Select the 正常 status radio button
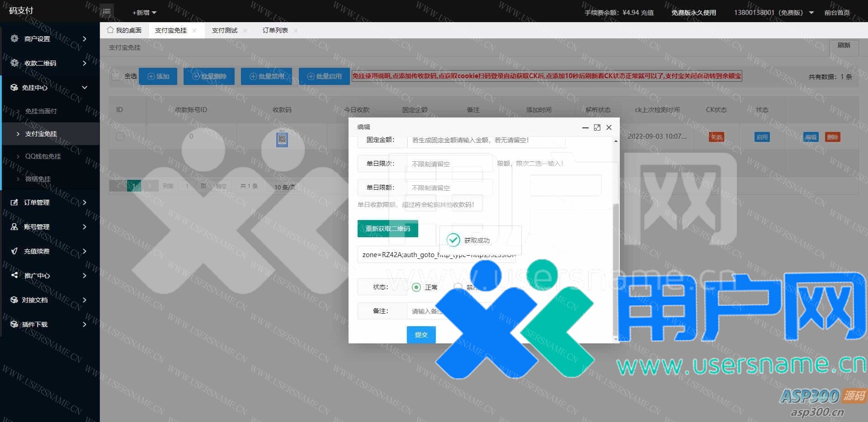This screenshot has width=868, height=422. 416,287
